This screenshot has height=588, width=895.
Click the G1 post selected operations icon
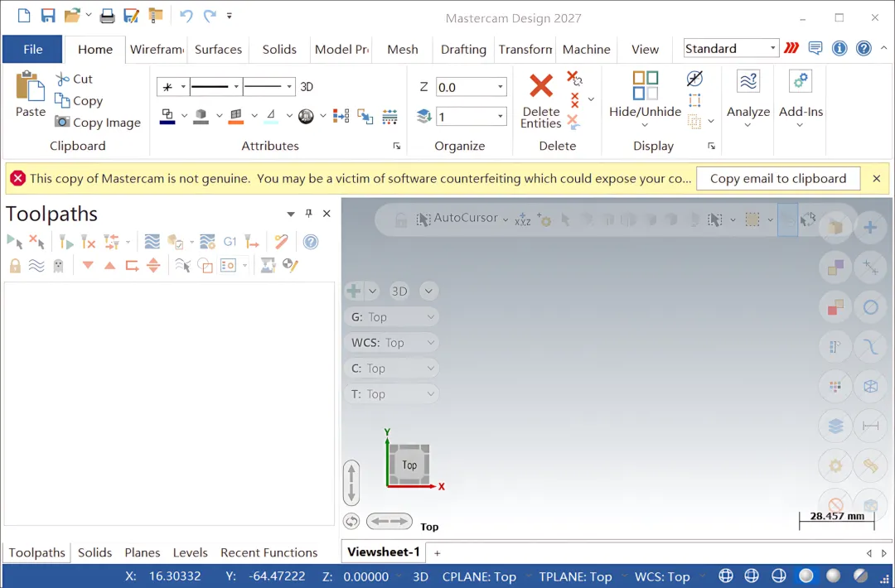[230, 242]
